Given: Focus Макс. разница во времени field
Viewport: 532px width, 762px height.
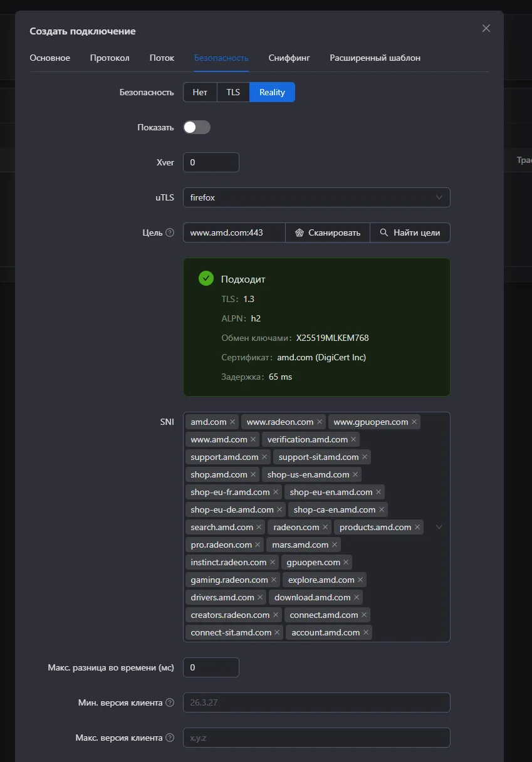Looking at the screenshot, I should tap(211, 667).
